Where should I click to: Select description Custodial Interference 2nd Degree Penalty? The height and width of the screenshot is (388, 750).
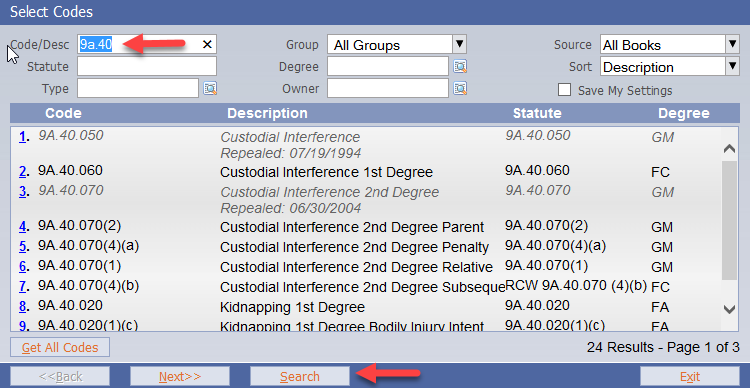tap(354, 247)
